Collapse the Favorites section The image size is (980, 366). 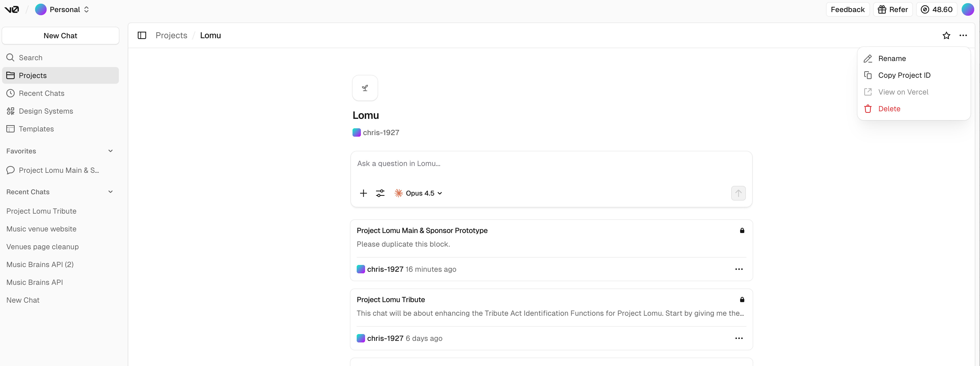pos(110,151)
